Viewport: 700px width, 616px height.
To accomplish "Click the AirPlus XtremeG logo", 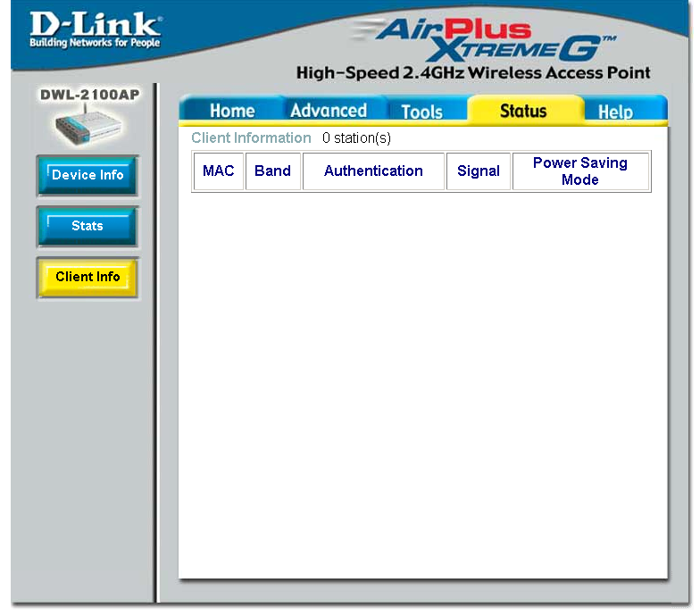I will [484, 40].
